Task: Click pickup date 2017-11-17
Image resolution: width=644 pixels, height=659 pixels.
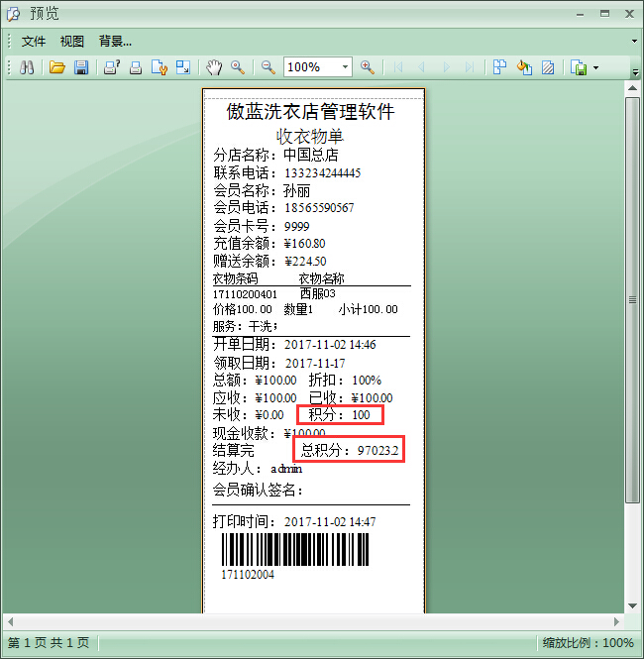Action: click(x=315, y=363)
